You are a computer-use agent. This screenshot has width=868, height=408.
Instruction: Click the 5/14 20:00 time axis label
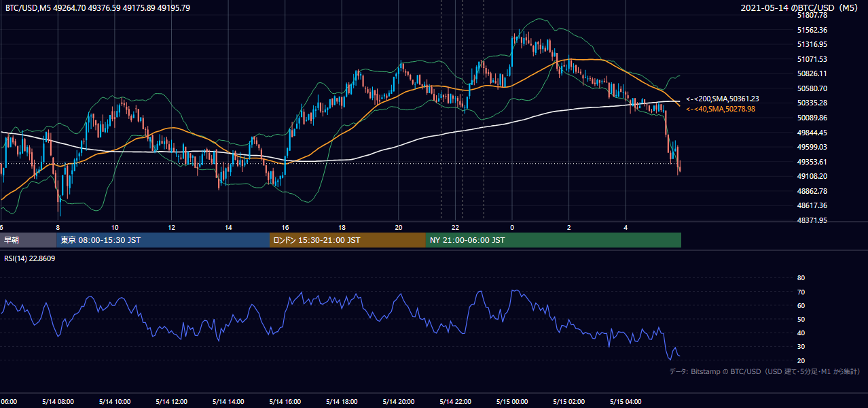(x=399, y=402)
